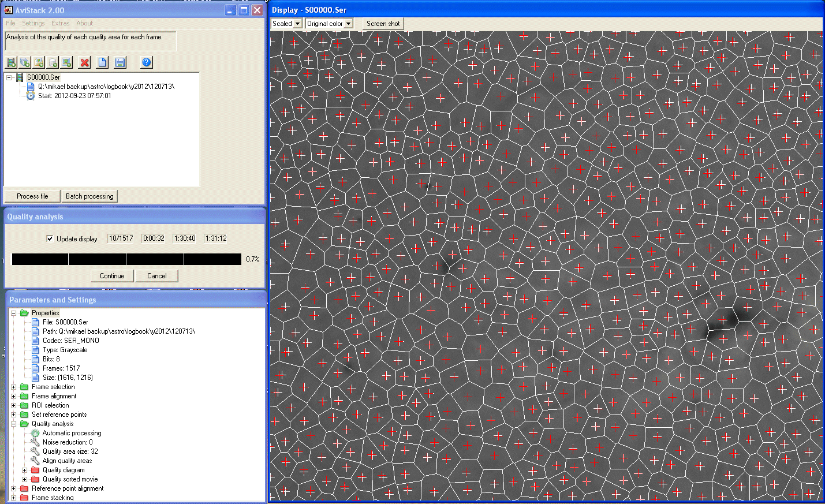Open the File menu
The width and height of the screenshot is (825, 504).
10,23
